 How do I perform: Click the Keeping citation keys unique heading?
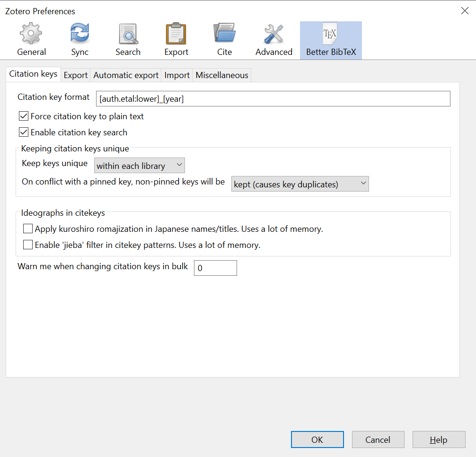pyautogui.click(x=75, y=149)
